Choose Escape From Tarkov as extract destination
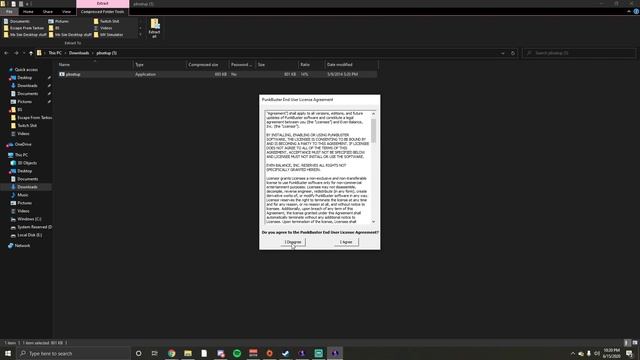Viewport: 640px width, 360px height. click(24, 28)
